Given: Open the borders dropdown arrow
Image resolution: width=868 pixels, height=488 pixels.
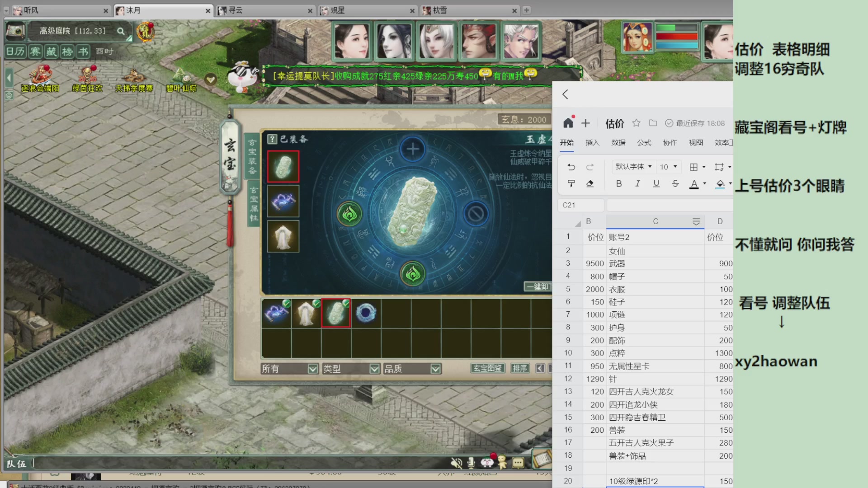Looking at the screenshot, I should [704, 167].
